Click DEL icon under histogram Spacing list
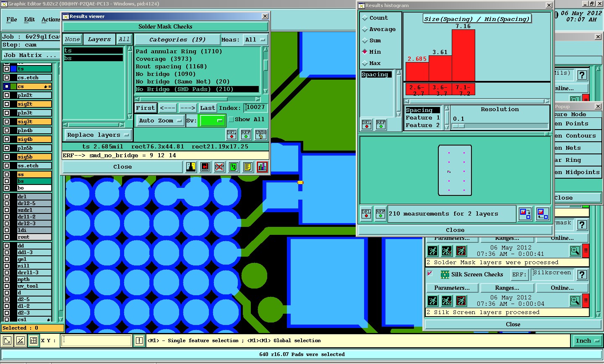Image resolution: width=604 pixels, height=364 pixels. pos(367,125)
